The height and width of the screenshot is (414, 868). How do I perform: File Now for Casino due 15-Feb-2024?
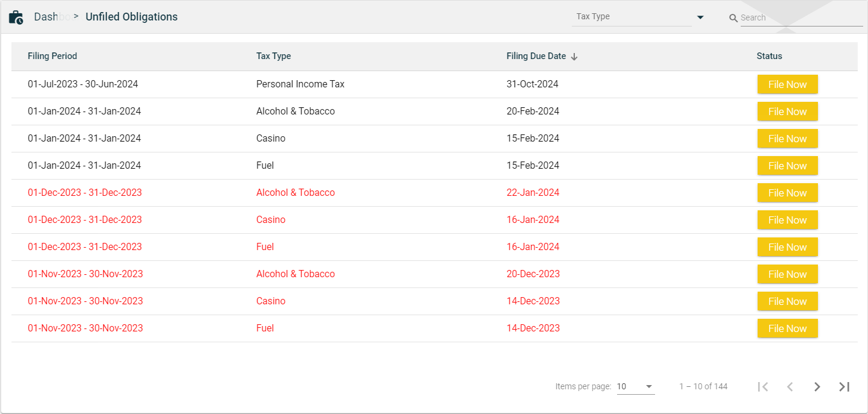click(787, 139)
